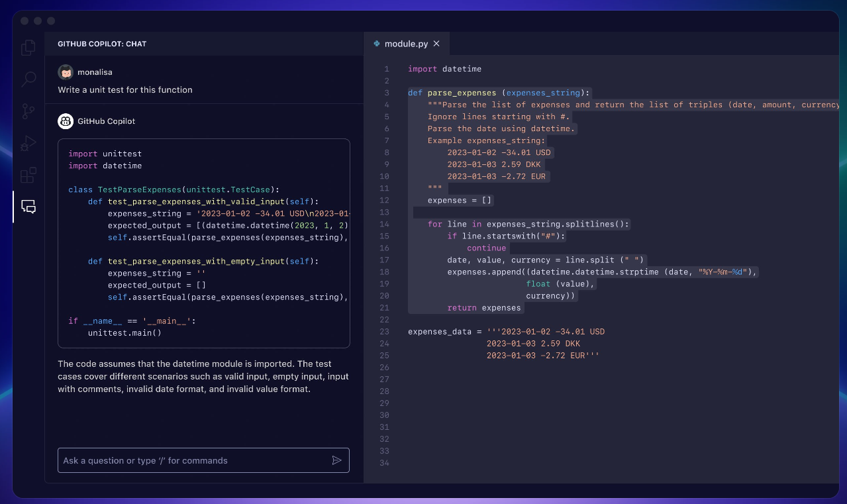This screenshot has height=504, width=847.
Task: Click 'import unittest' in chat code block
Action: [x=105, y=154]
